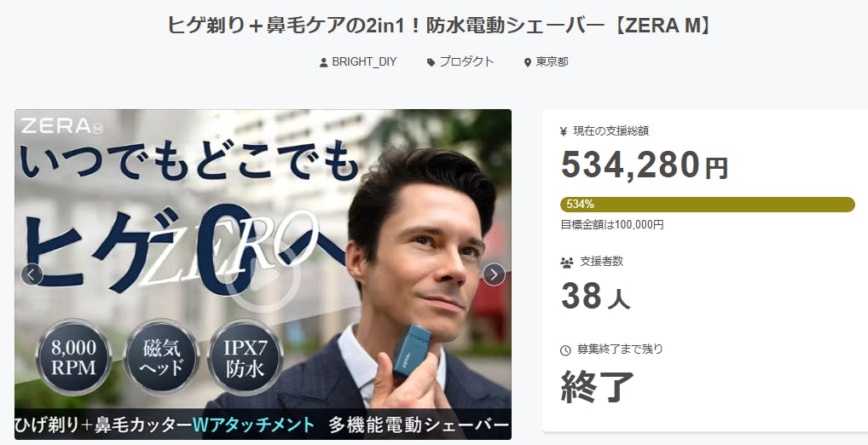Click the 38人 supporter count
The image size is (868, 445).
coord(596,296)
